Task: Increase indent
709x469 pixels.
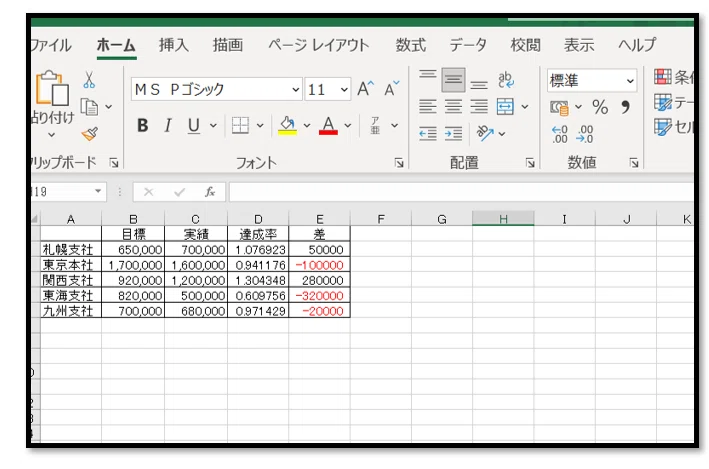Action: pyautogui.click(x=453, y=133)
